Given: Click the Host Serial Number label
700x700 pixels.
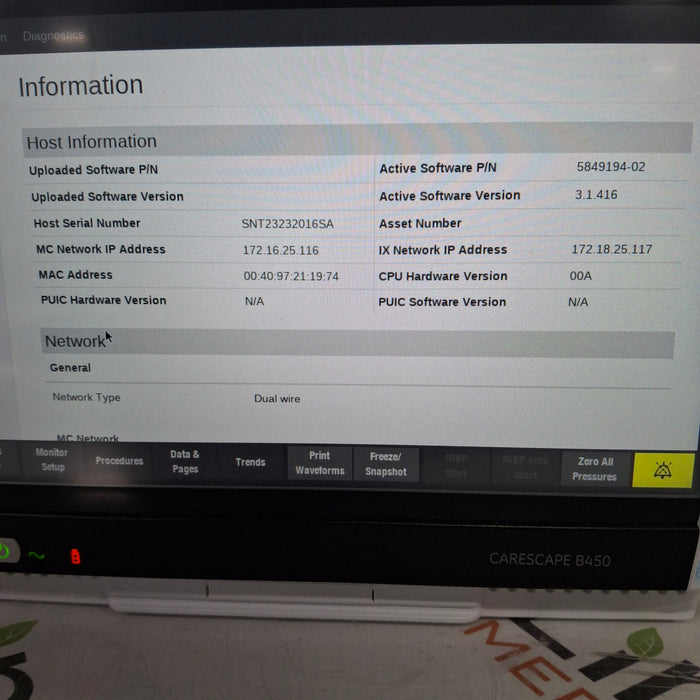Looking at the screenshot, I should (87, 223).
